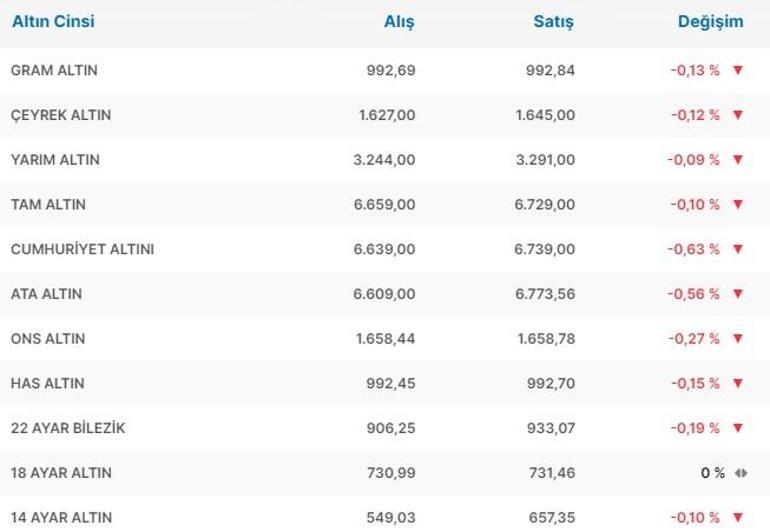Click GRAM ALTIN selling price 992,84
This screenshot has width=770, height=532.
[550, 71]
